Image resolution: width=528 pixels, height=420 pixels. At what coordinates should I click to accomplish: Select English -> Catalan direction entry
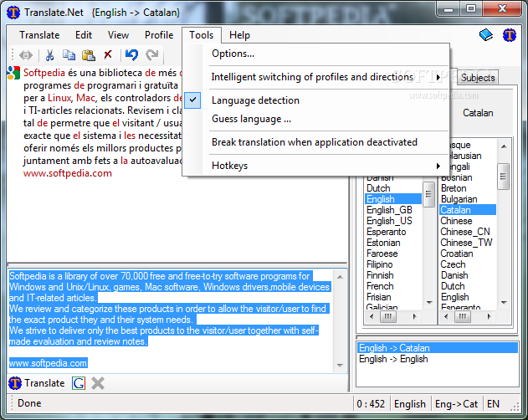(x=437, y=348)
